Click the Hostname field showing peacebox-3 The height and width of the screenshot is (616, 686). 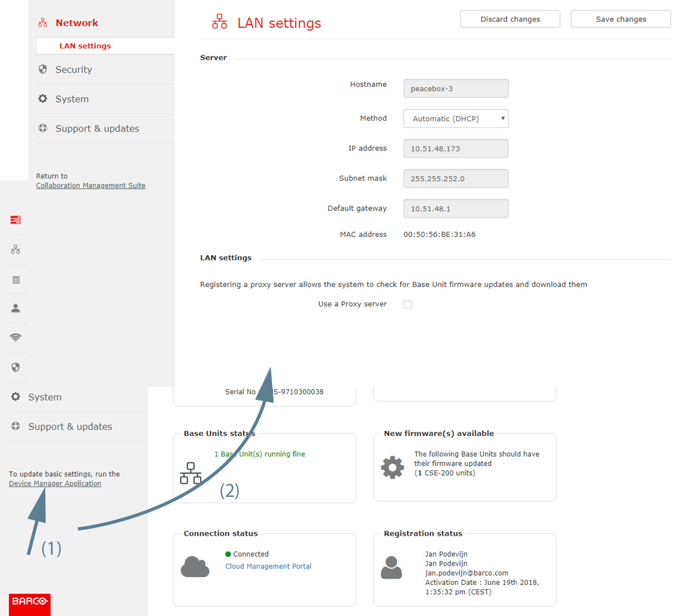[x=456, y=89]
